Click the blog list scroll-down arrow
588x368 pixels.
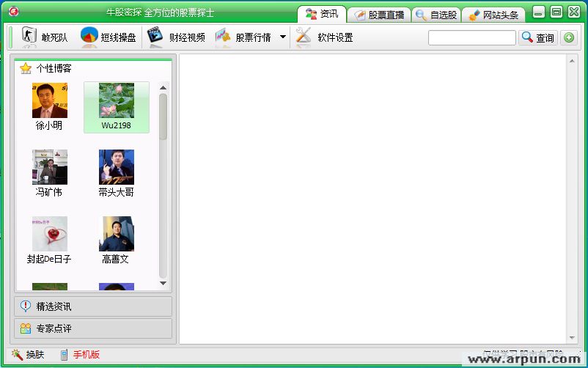point(163,284)
